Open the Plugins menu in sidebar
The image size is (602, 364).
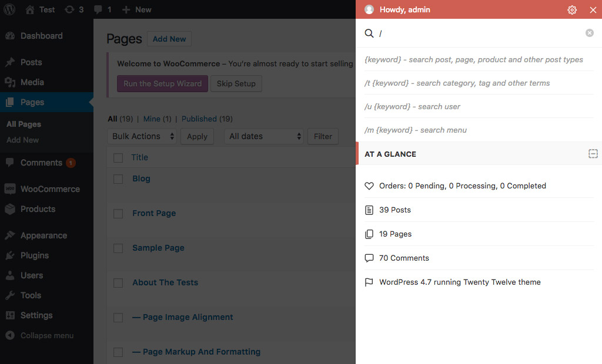point(34,255)
